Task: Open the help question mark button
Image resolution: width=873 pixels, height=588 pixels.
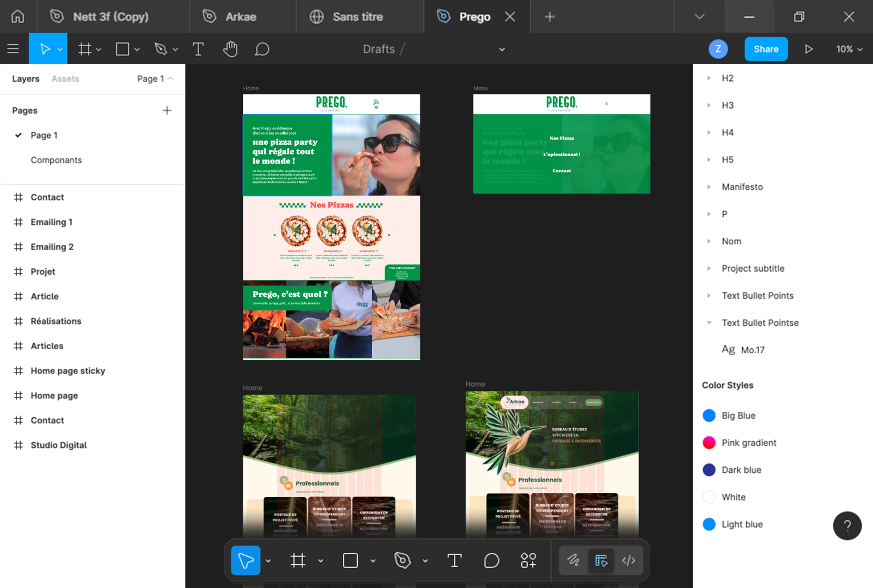Action: 847,525
